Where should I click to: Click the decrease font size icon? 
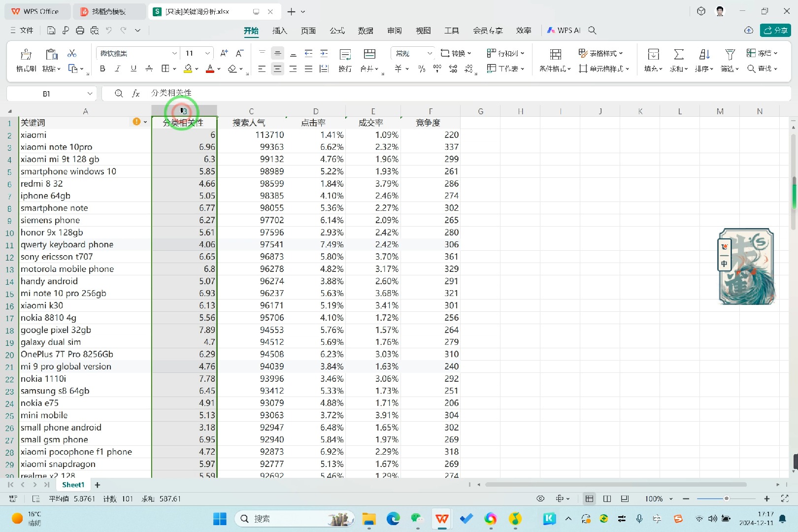coord(239,53)
